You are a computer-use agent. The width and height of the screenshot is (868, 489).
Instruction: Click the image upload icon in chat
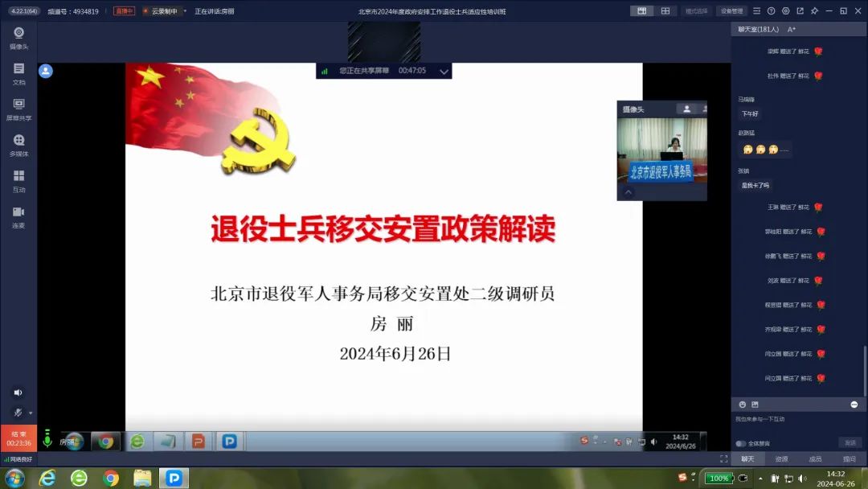coord(755,405)
